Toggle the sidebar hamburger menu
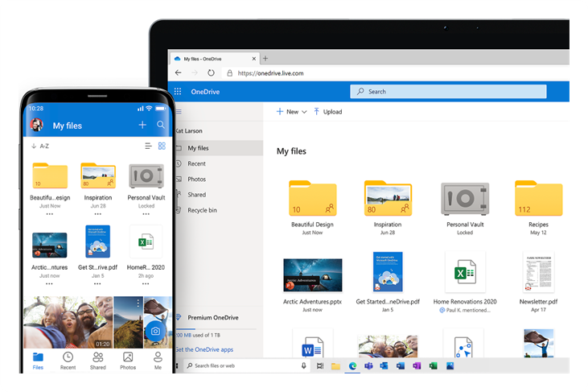 coord(179,111)
